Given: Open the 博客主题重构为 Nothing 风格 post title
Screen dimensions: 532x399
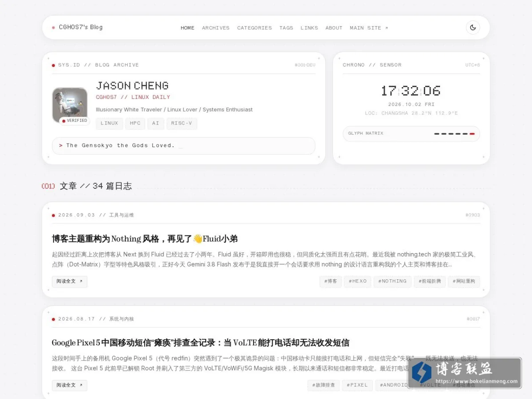Looking at the screenshot, I should 145,239.
